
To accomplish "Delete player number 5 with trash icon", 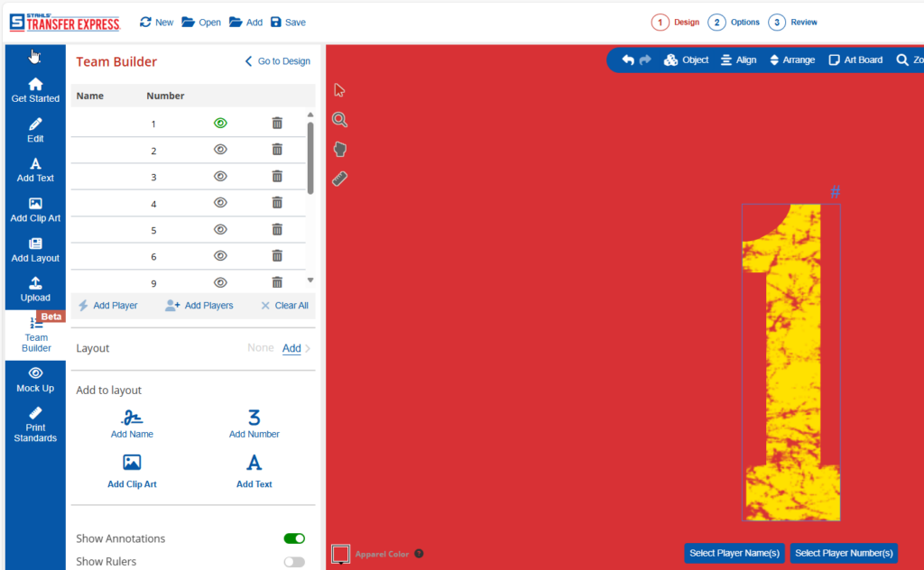I will click(277, 229).
